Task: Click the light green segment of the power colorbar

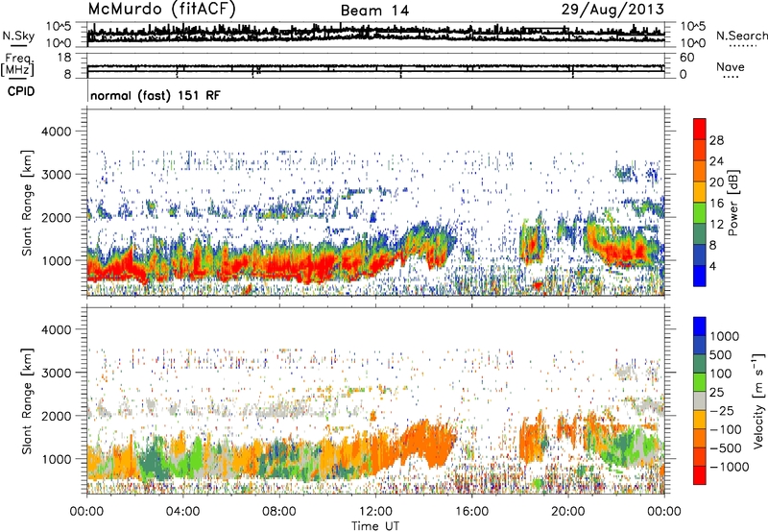Action: [x=700, y=213]
